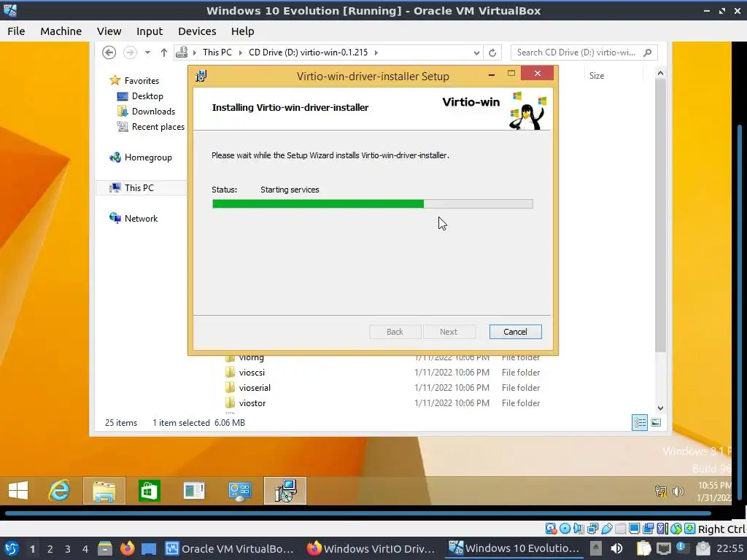Click the Search CD Drive input field
The image size is (747, 560).
pyautogui.click(x=576, y=52)
